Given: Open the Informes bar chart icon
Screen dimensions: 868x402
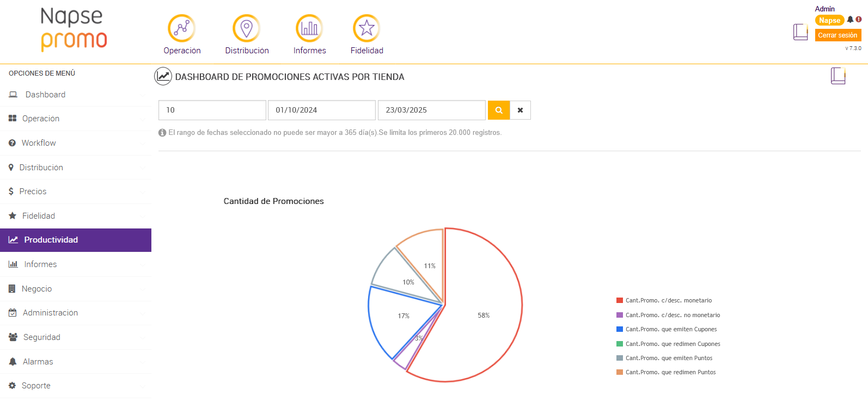Looking at the screenshot, I should (x=309, y=28).
